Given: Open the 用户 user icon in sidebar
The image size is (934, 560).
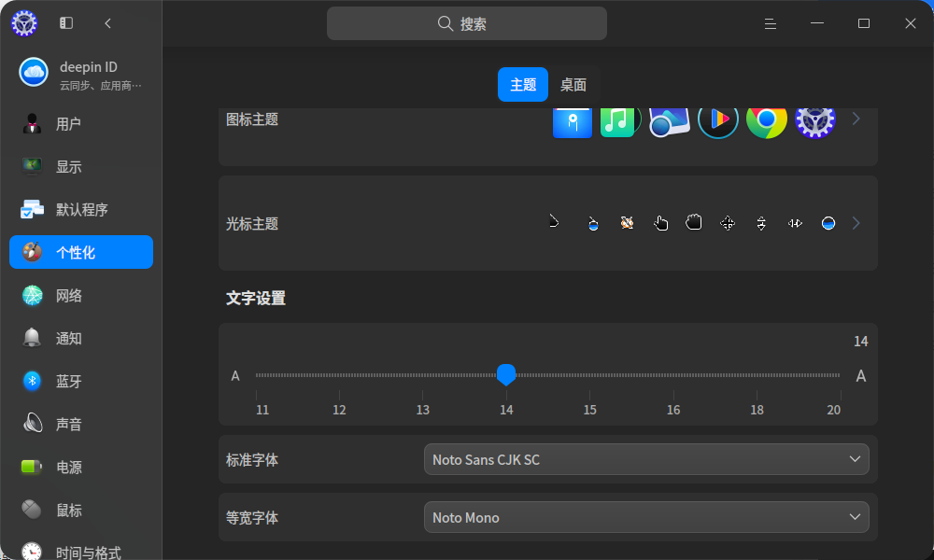Looking at the screenshot, I should point(32,124).
